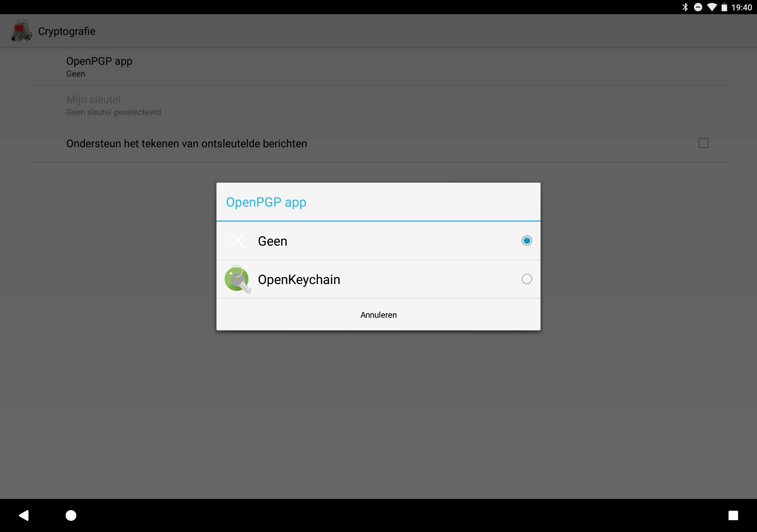Choose the Geen list entry label
The width and height of the screenshot is (757, 532).
(272, 241)
